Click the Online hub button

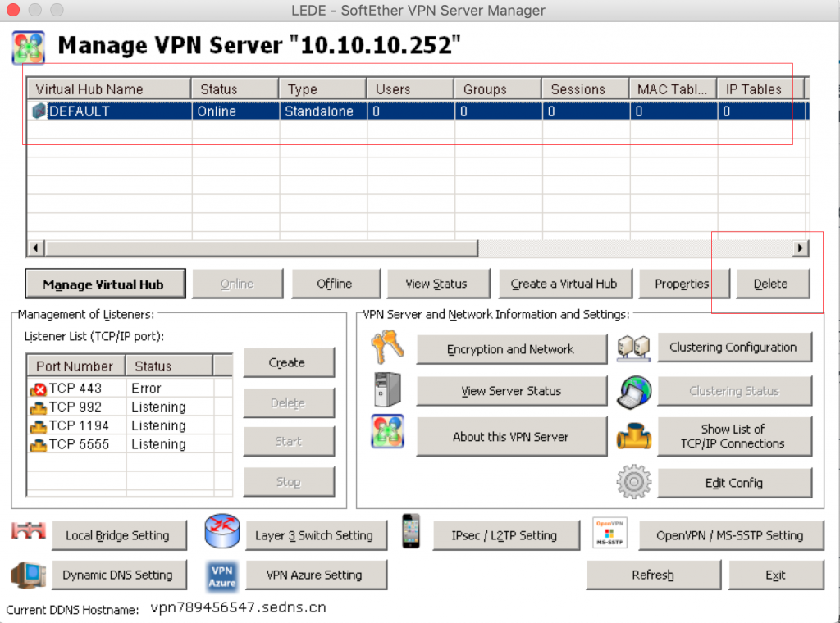[237, 284]
